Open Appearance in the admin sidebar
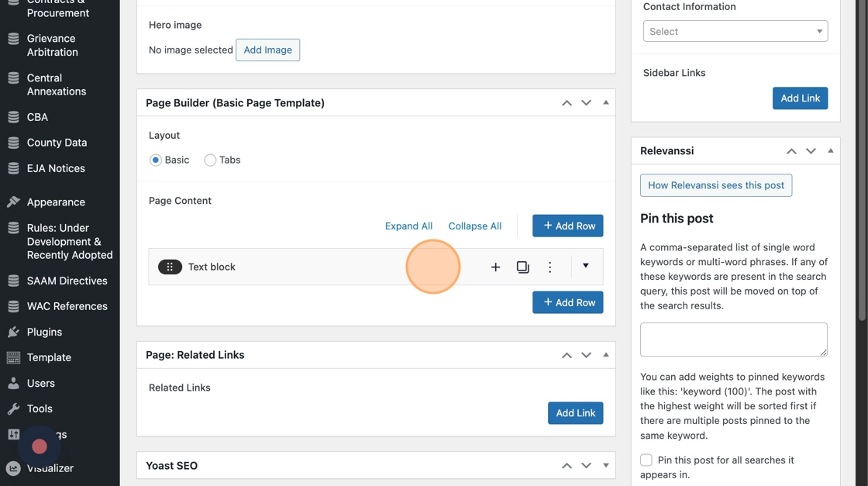This screenshot has width=868, height=486. (x=56, y=202)
